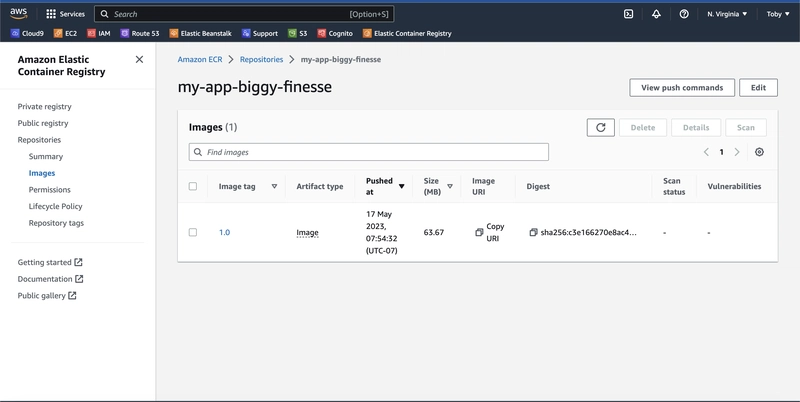Open Permissions sidebar item
800x402 pixels.
click(49, 190)
